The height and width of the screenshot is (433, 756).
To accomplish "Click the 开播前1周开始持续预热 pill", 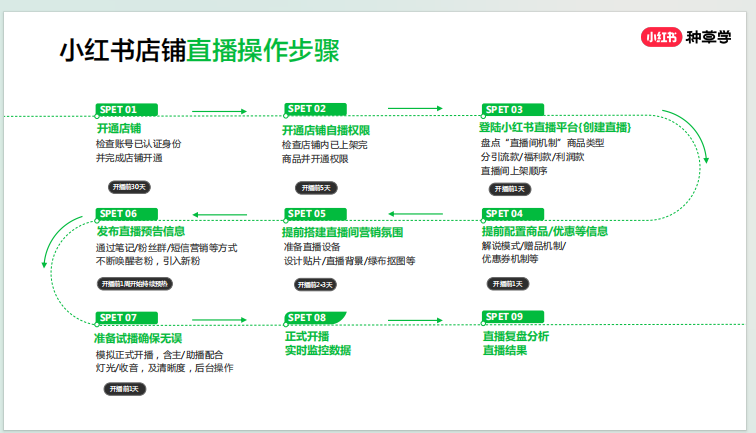I will [135, 284].
